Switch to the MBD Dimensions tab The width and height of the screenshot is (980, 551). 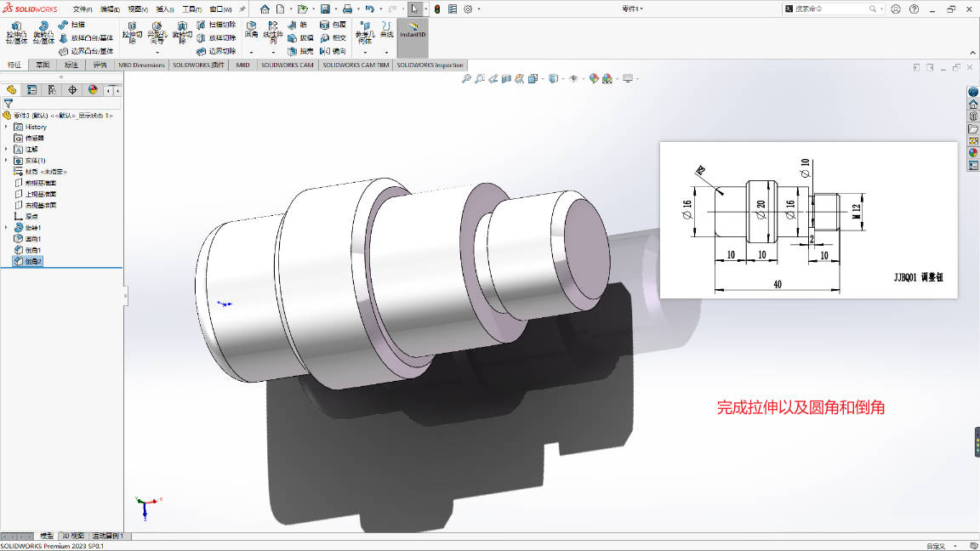(141, 65)
